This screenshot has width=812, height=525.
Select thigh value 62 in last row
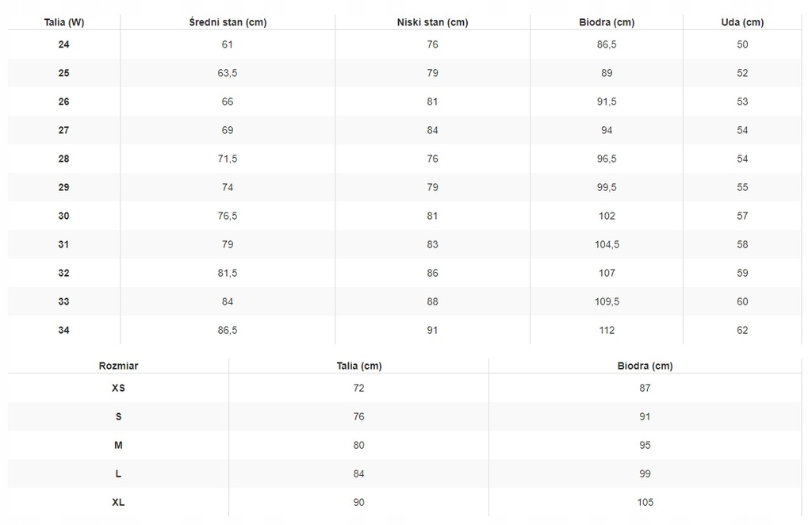click(x=742, y=330)
